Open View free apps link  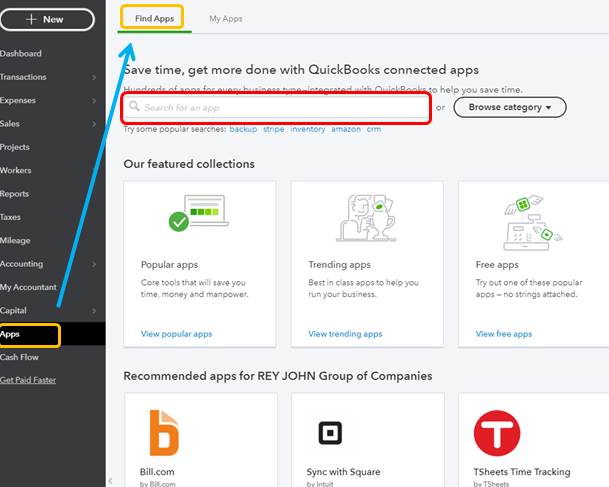coord(504,334)
